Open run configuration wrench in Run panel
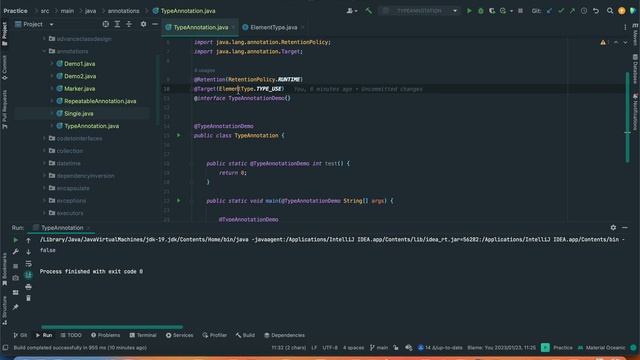This screenshot has height=360, width=640. click(x=16, y=251)
